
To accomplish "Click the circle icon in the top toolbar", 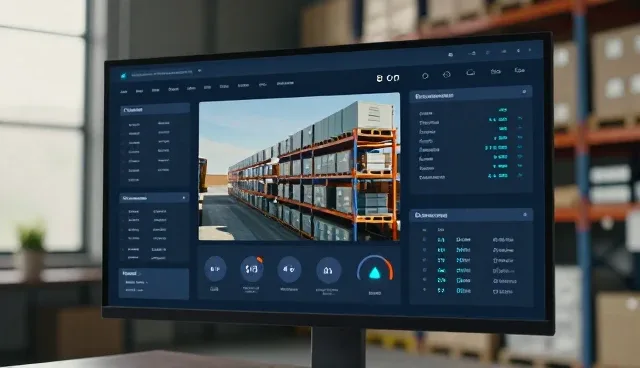I will tap(425, 76).
